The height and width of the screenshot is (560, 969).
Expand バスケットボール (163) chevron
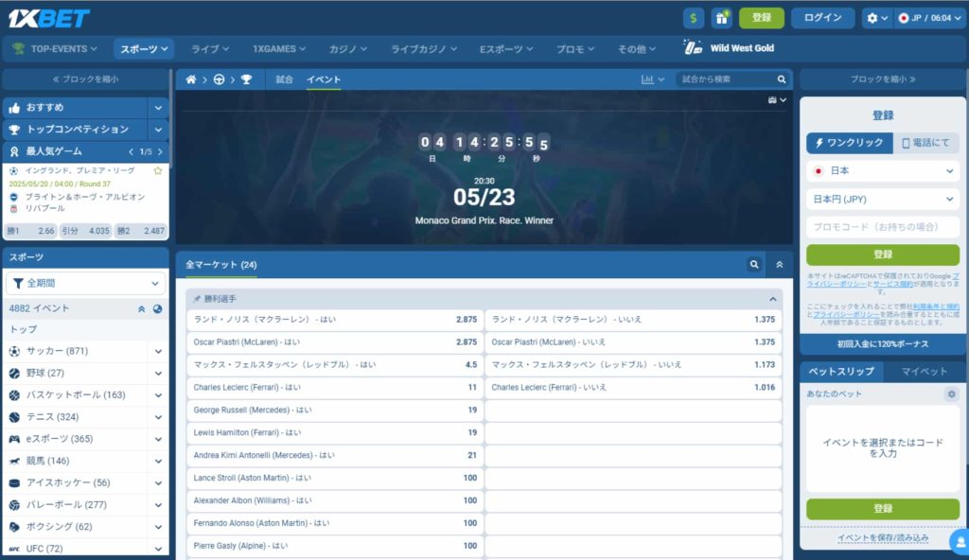[158, 395]
